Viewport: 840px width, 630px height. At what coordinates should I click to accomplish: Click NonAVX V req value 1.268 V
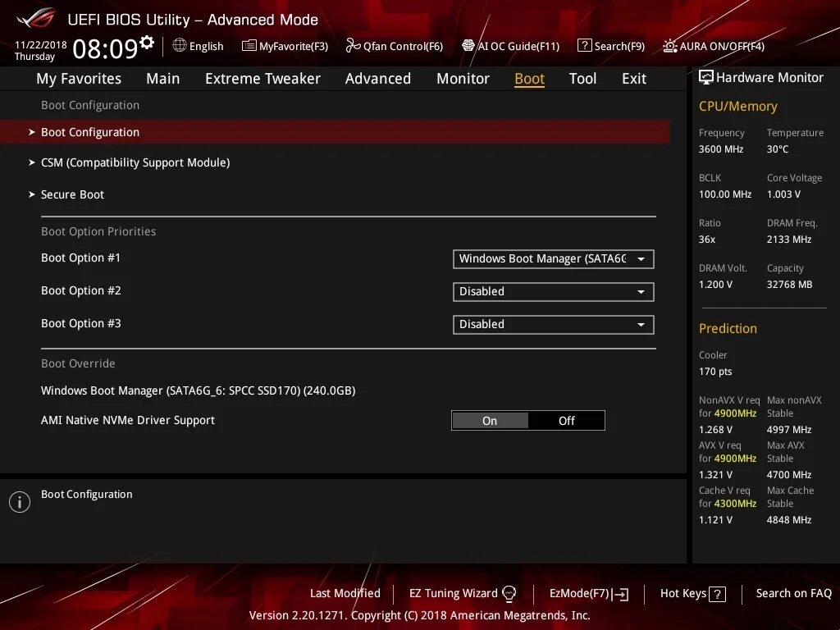coord(715,430)
